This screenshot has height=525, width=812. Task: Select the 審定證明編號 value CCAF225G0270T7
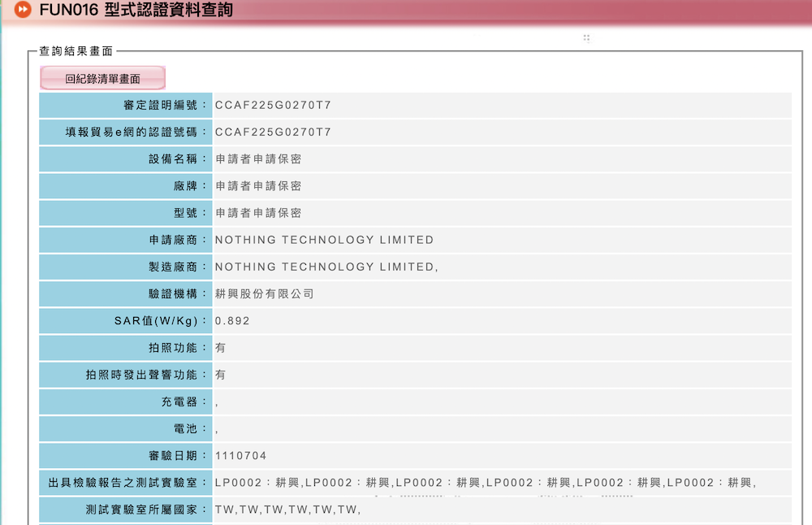click(x=273, y=105)
